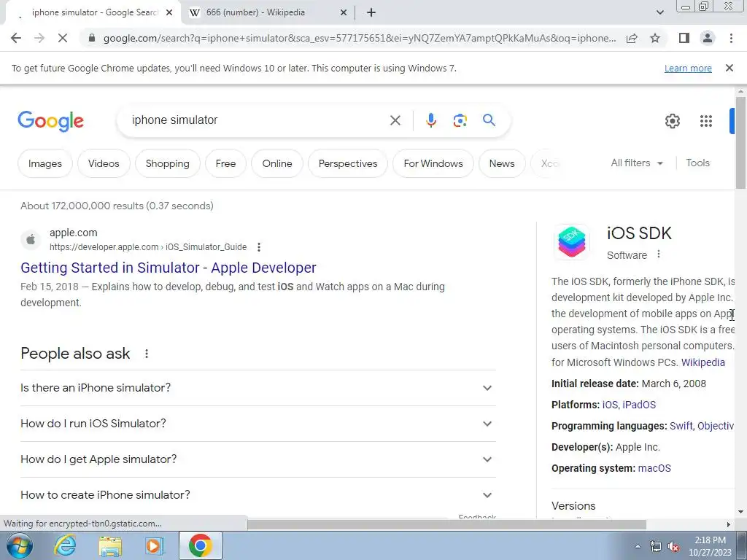Open the macOS operating system link
Viewport: 747px width, 560px height.
point(654,468)
